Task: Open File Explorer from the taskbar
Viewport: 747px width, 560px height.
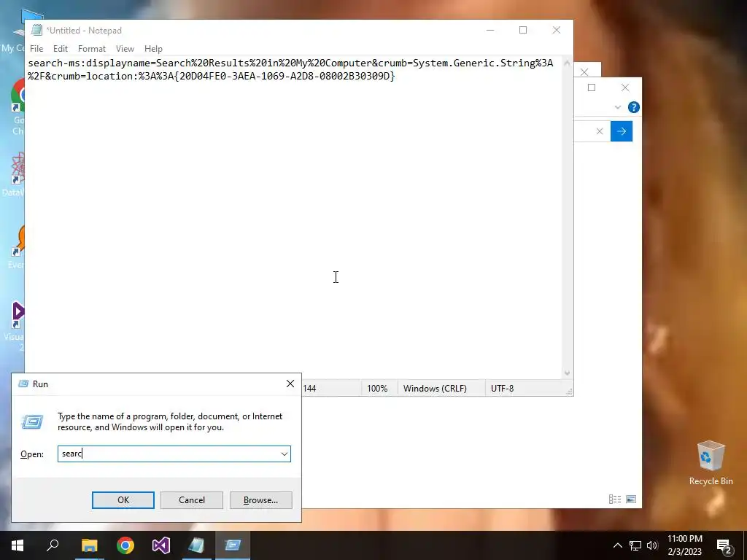Action: (x=89, y=545)
